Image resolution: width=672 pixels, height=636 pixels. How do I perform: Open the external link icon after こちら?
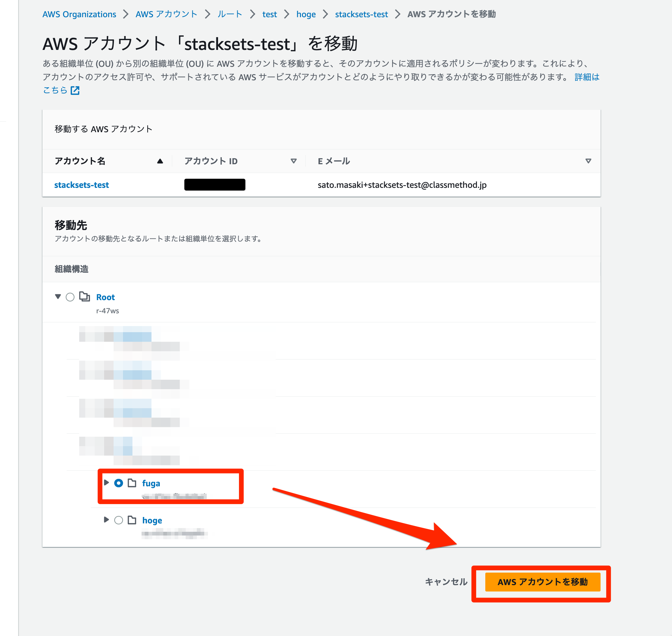pos(76,90)
